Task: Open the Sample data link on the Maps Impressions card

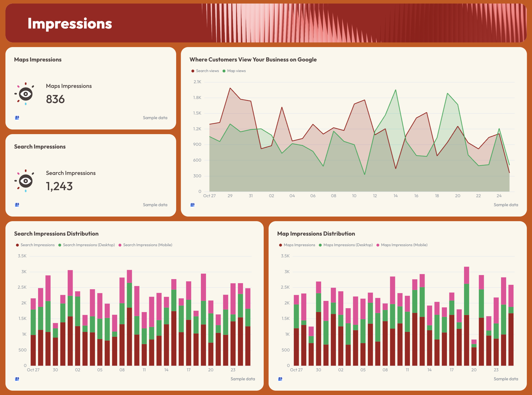Action: click(155, 118)
